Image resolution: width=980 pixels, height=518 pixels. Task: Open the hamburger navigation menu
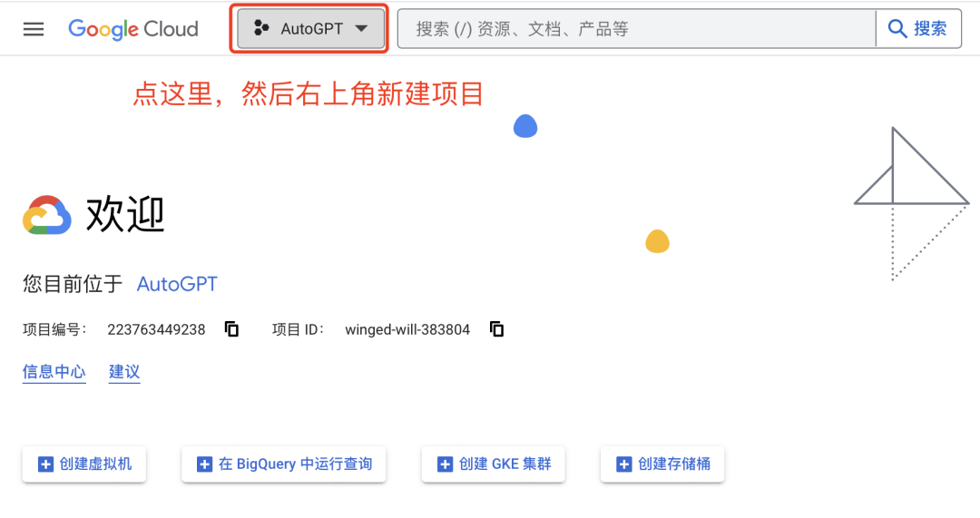coord(34,29)
